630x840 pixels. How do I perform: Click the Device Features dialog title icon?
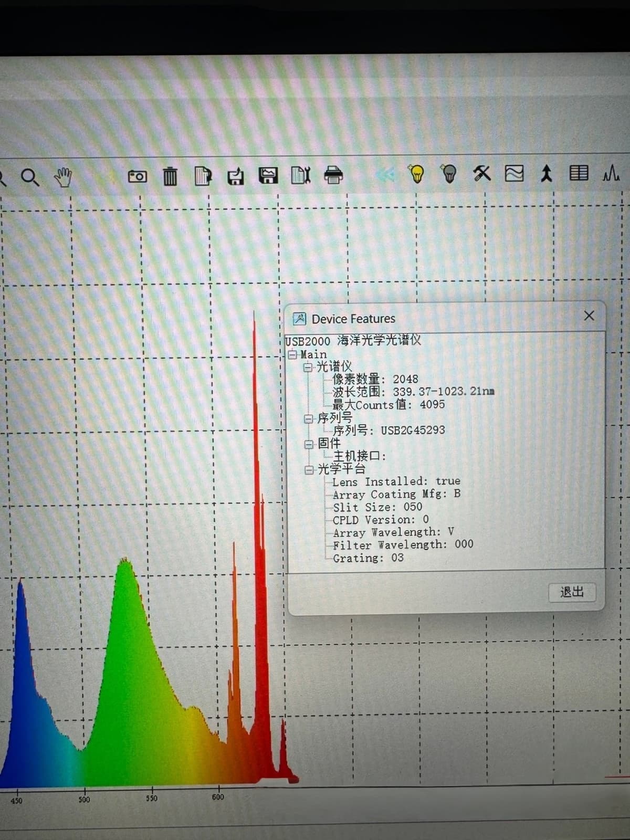point(299,319)
